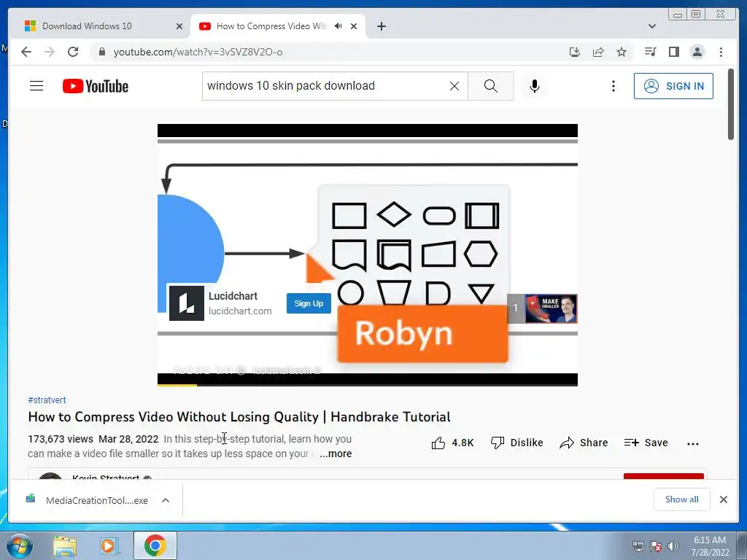Image resolution: width=747 pixels, height=560 pixels.
Task: Click the browser forward arrow
Action: (x=50, y=52)
